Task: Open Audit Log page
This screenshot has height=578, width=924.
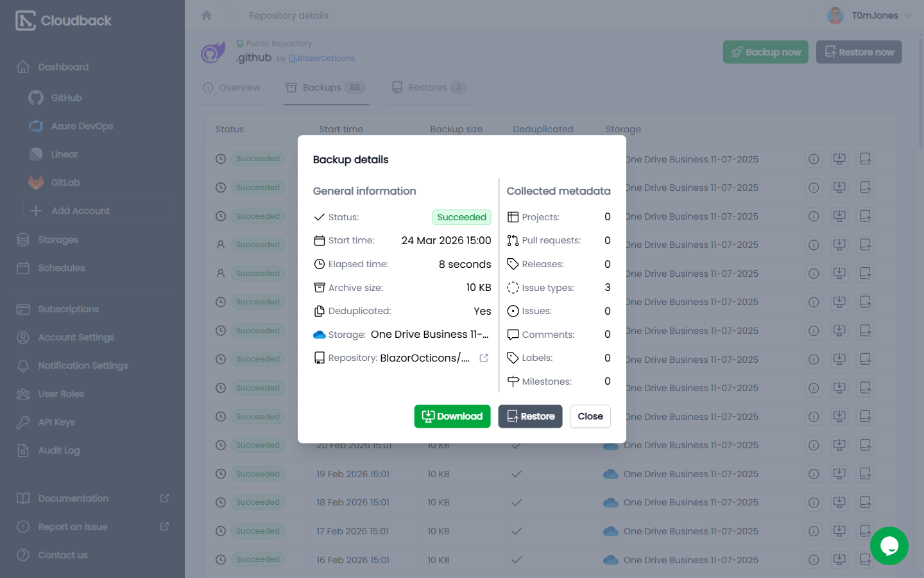Action: click(x=59, y=450)
